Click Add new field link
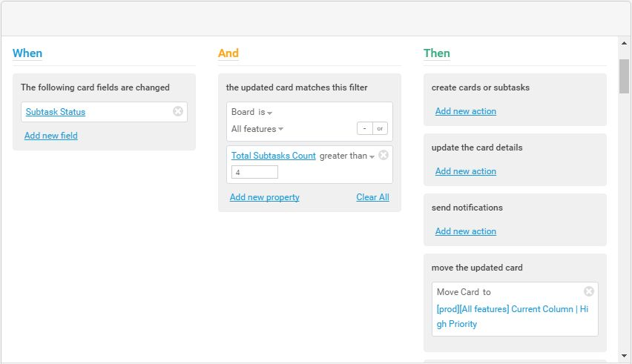Screen dimensions: 632x364 [51, 136]
